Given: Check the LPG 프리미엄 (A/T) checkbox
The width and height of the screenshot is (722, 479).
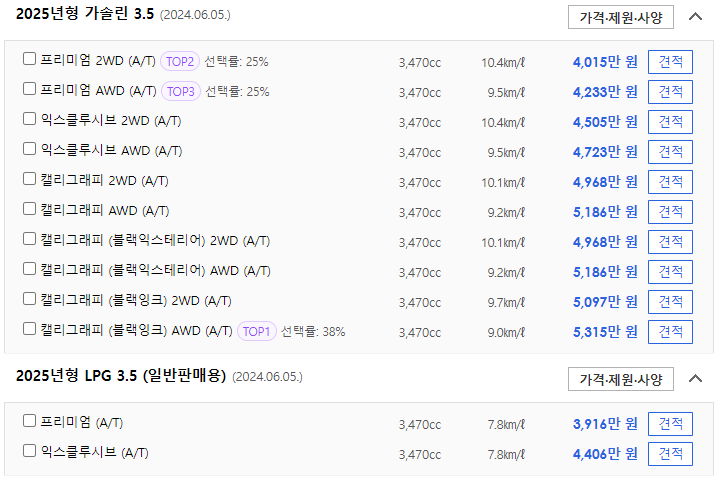Looking at the screenshot, I should coord(29,421).
